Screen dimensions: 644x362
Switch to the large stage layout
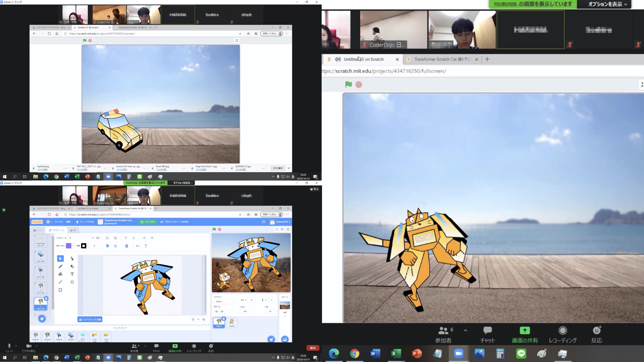click(282, 229)
